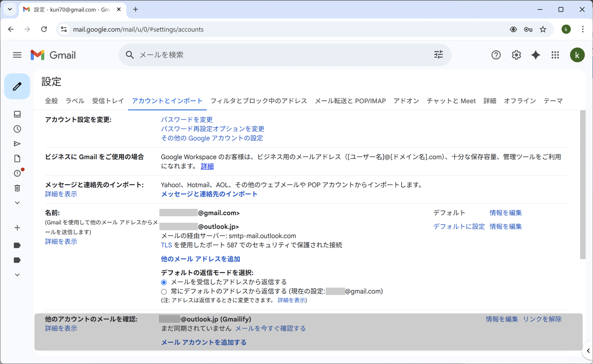The width and height of the screenshot is (593, 364).
Task: Click デフォルトに設定 for outlook address
Action: [x=459, y=226]
